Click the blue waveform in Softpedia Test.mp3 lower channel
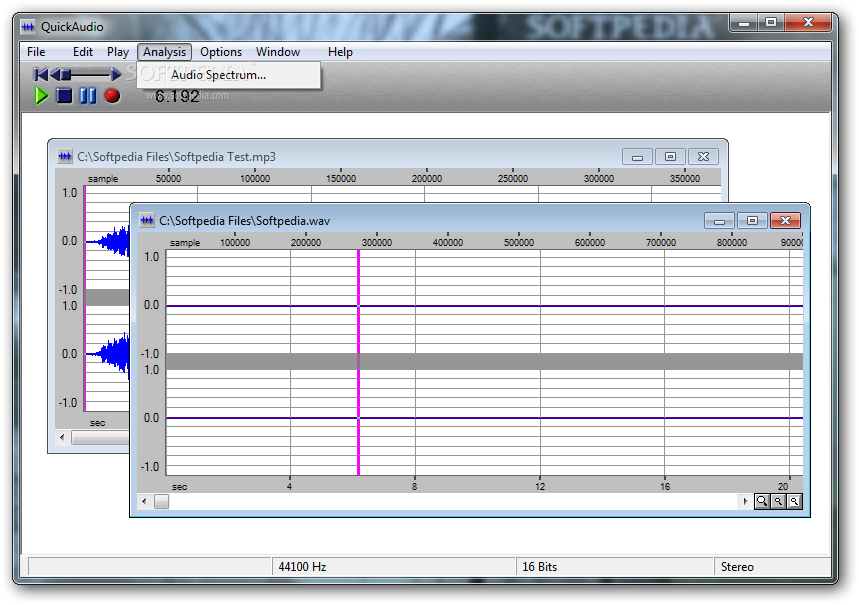859x605 pixels. click(114, 355)
